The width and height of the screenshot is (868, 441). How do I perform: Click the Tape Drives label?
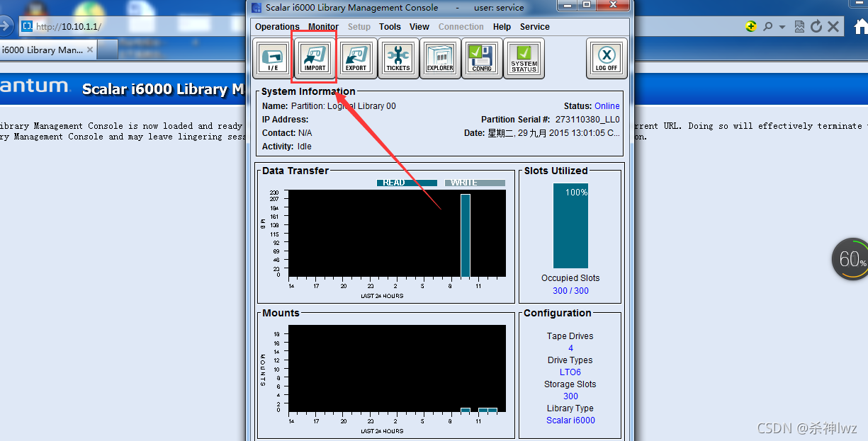tap(570, 336)
